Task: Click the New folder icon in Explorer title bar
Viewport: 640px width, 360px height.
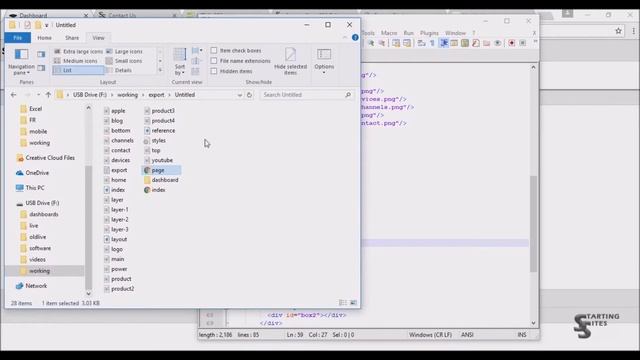Action: [x=38, y=25]
